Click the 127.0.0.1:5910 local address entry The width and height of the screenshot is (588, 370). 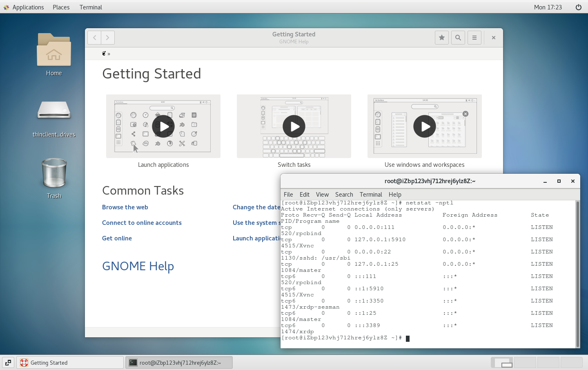tap(380, 240)
